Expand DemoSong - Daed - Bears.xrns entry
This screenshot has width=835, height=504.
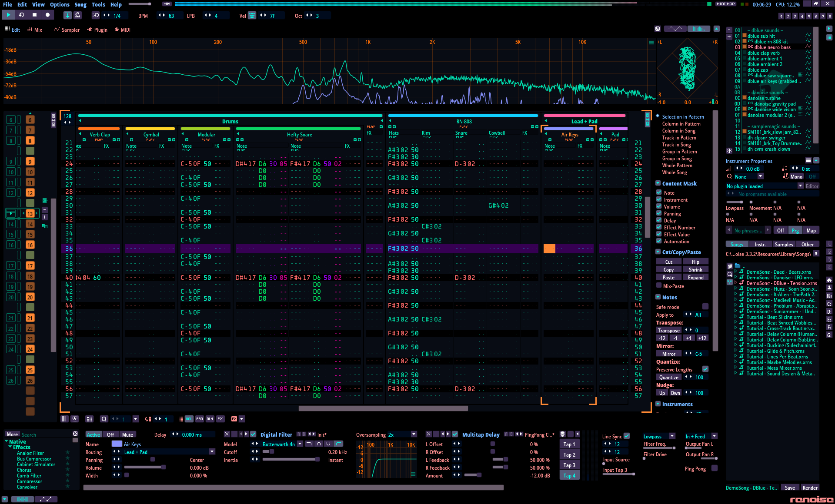pyautogui.click(x=736, y=272)
